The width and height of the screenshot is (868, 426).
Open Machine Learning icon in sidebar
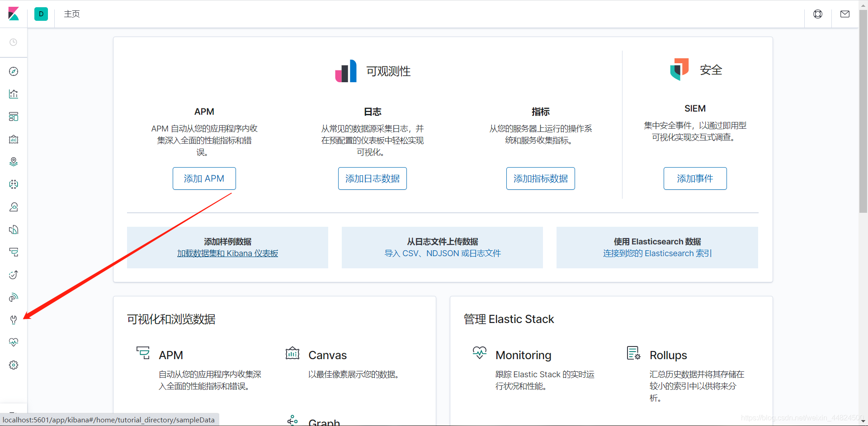(14, 184)
